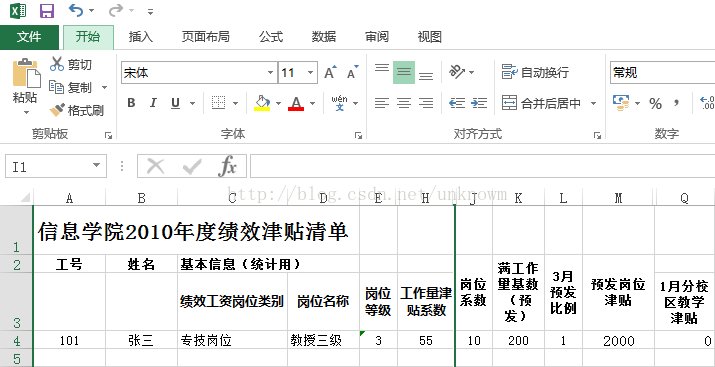715x367 pixels.
Task: Open number format 常规 combo box
Action: pos(662,73)
